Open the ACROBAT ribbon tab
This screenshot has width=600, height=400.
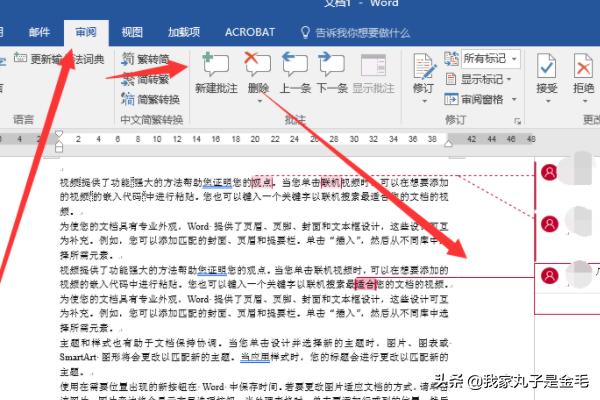pos(250,32)
